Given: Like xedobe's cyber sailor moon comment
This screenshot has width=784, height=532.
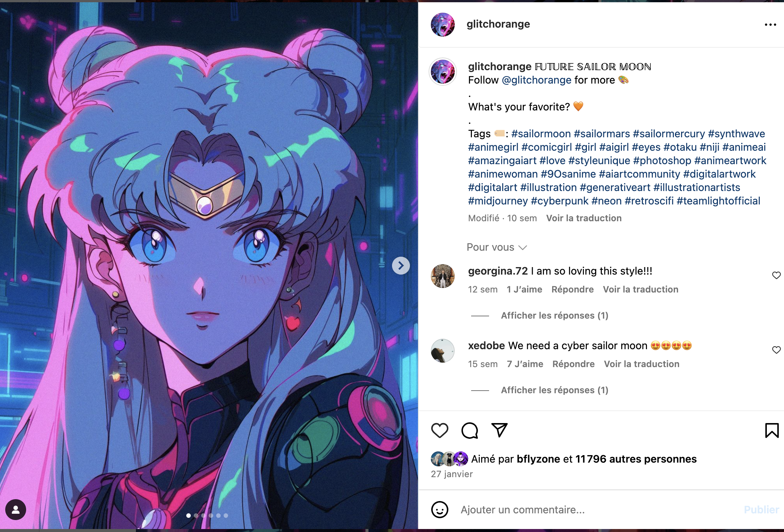Looking at the screenshot, I should tap(777, 350).
